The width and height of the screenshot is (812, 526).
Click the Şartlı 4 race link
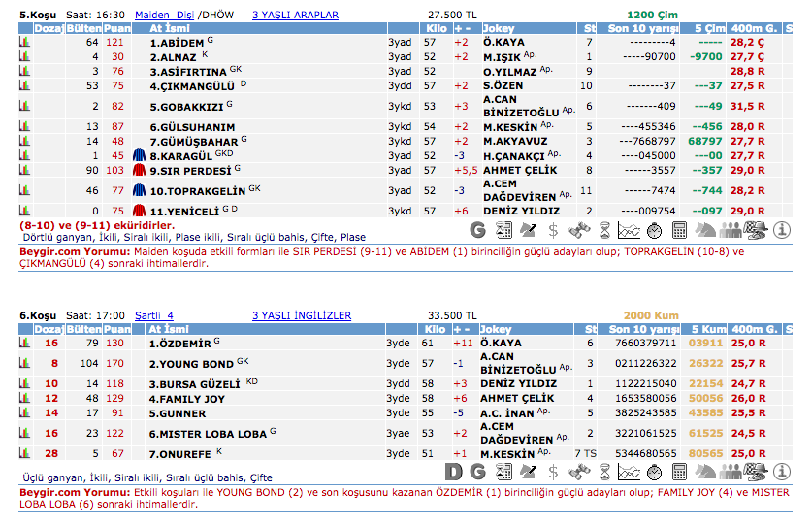click(x=154, y=315)
